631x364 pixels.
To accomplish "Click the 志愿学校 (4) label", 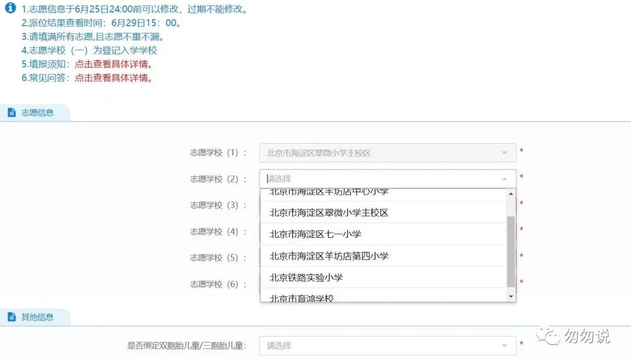I will pos(218,232).
